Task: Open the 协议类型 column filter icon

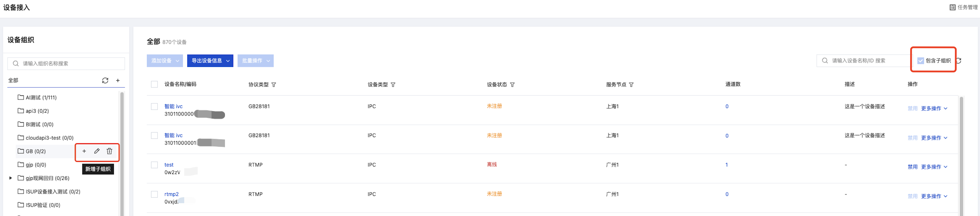Action: tap(274, 85)
